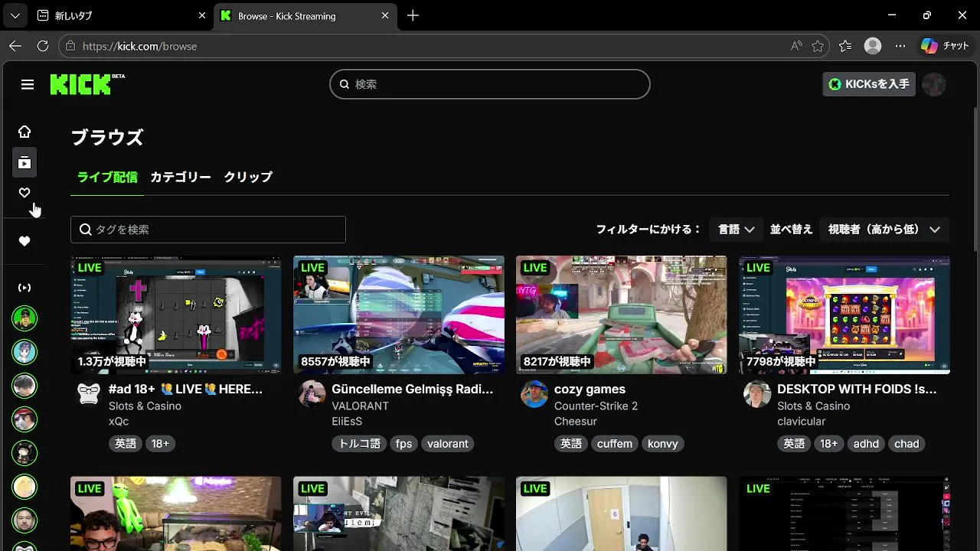Open cozy games stream title

pyautogui.click(x=590, y=389)
